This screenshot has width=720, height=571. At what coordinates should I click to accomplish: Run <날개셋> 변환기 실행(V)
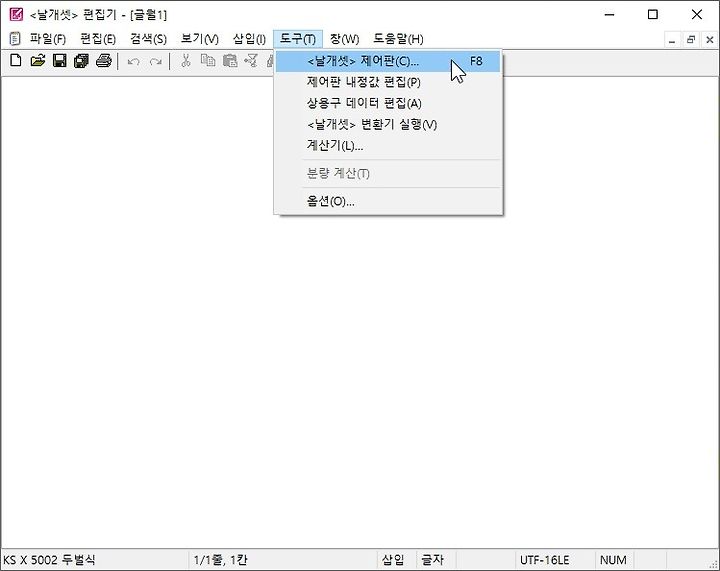pyautogui.click(x=388, y=124)
